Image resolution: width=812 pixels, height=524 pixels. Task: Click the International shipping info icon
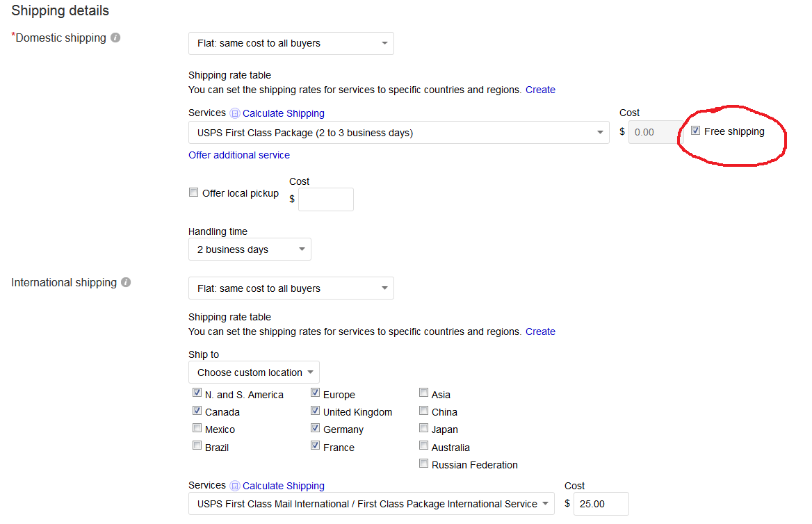coord(126,282)
